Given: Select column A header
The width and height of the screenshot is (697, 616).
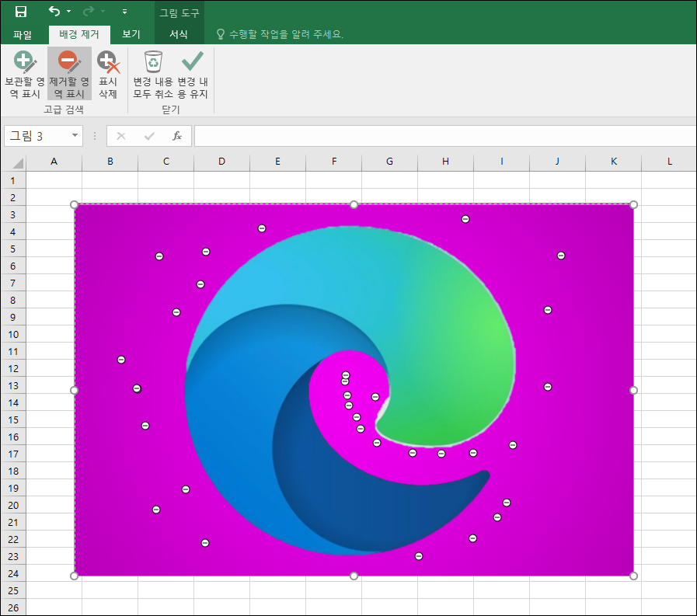Looking at the screenshot, I should (x=54, y=162).
